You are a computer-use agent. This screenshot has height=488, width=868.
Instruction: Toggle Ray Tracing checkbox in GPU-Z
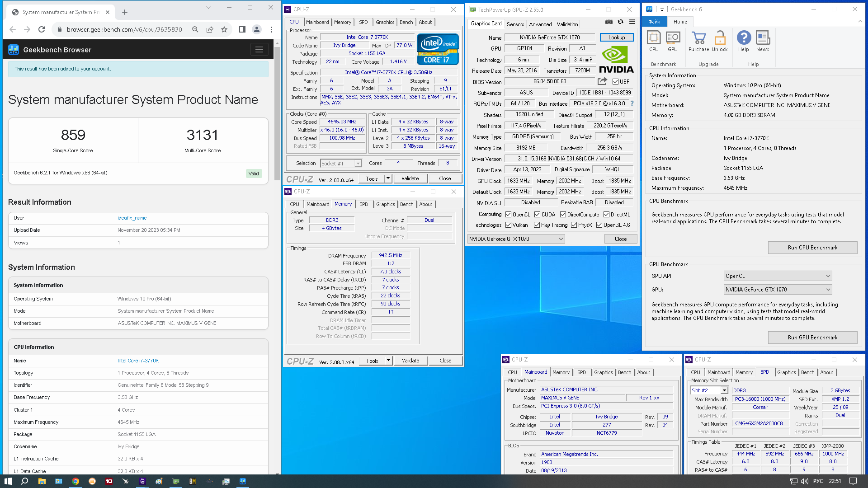click(537, 225)
